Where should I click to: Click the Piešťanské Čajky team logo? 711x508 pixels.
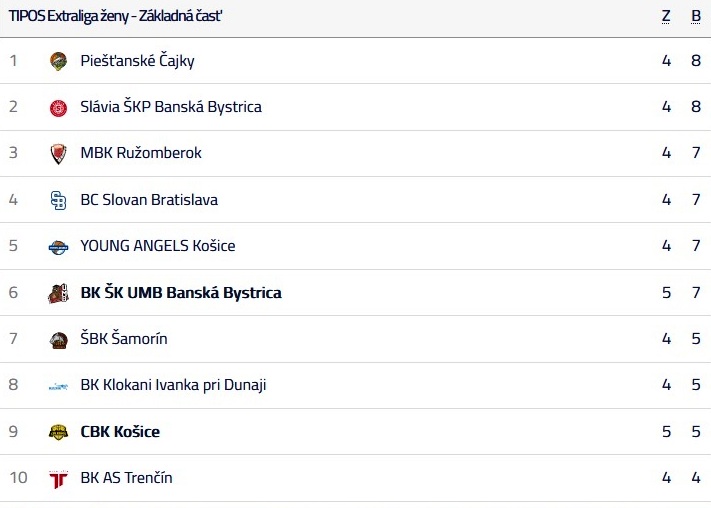tap(58, 61)
